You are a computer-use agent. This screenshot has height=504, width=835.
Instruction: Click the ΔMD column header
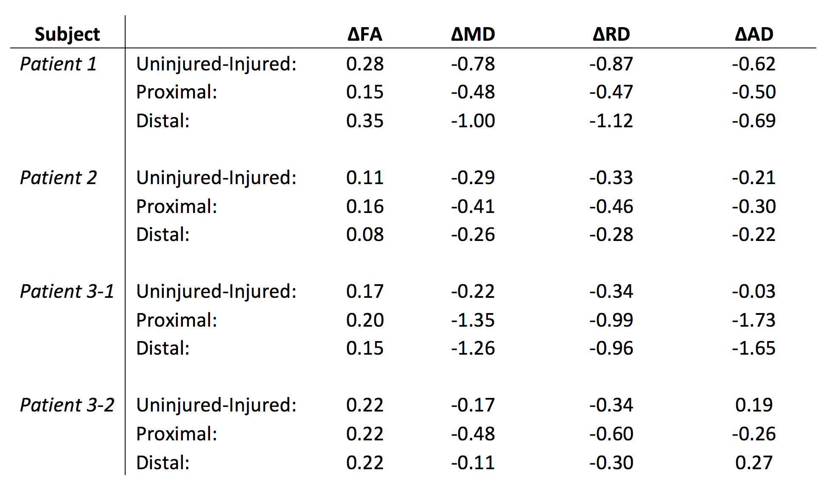tap(473, 34)
